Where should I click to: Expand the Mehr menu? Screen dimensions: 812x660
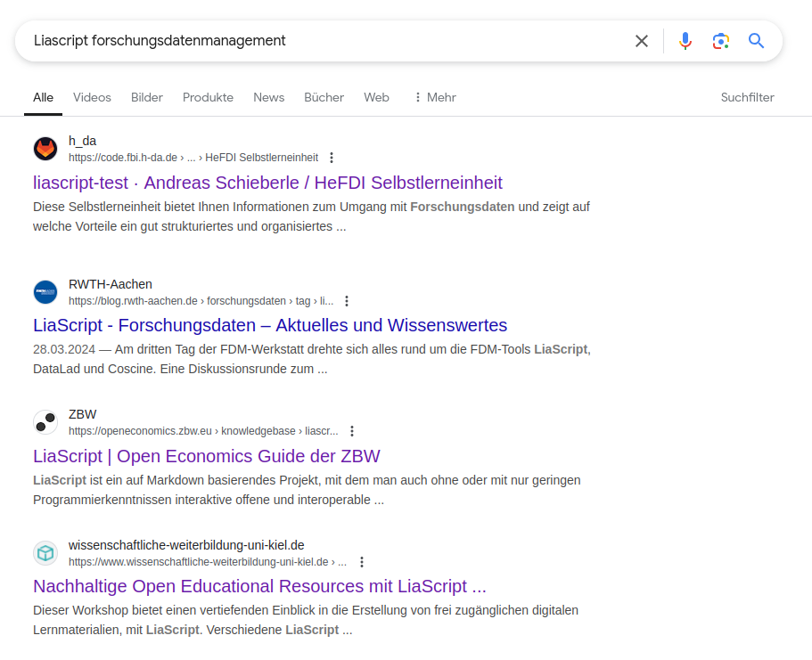point(435,97)
